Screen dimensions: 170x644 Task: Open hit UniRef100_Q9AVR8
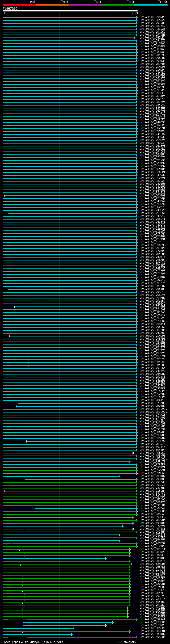[152, 17]
